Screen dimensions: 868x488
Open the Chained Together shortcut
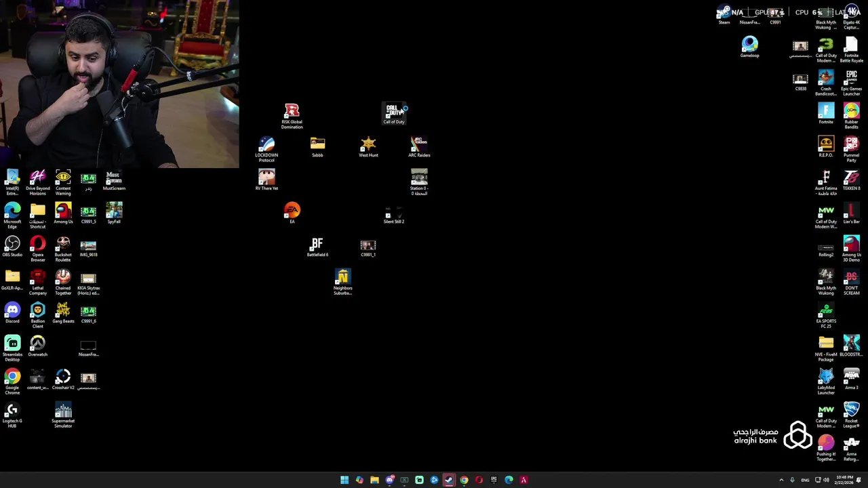(x=63, y=283)
